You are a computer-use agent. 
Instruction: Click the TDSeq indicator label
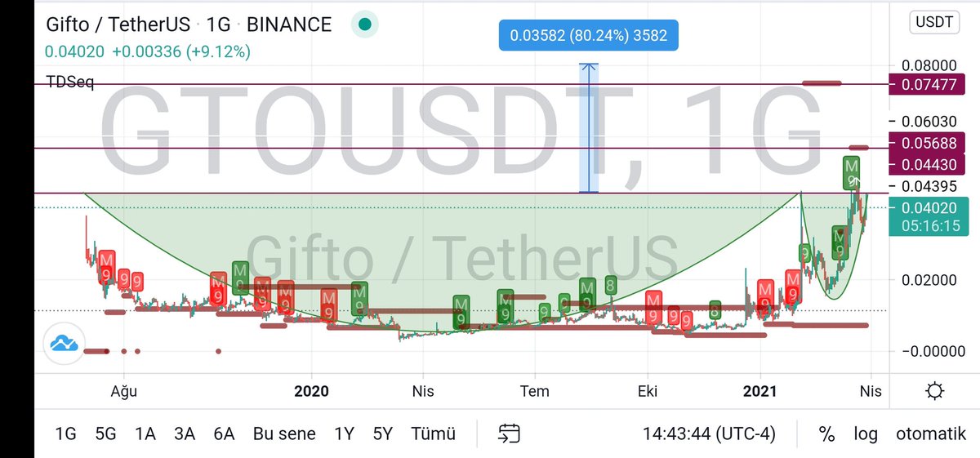pos(70,82)
